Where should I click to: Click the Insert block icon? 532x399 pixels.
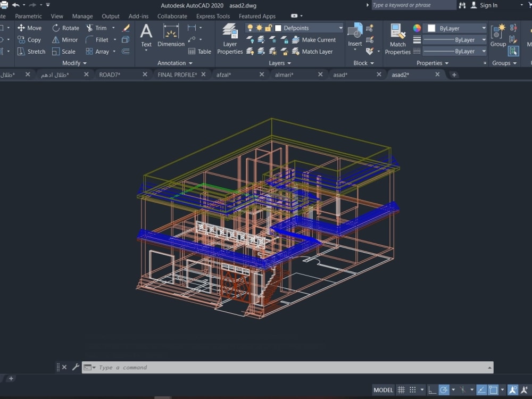click(x=355, y=31)
